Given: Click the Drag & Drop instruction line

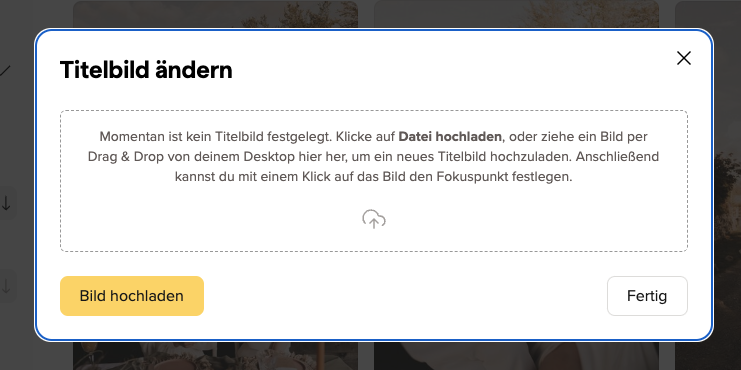Looking at the screenshot, I should [x=373, y=156].
